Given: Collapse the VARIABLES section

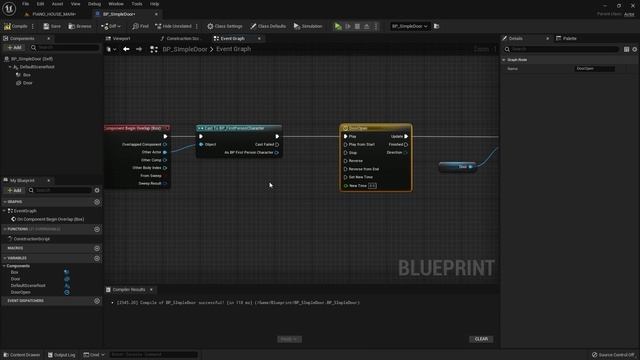Looking at the screenshot, I should [x=5, y=258].
